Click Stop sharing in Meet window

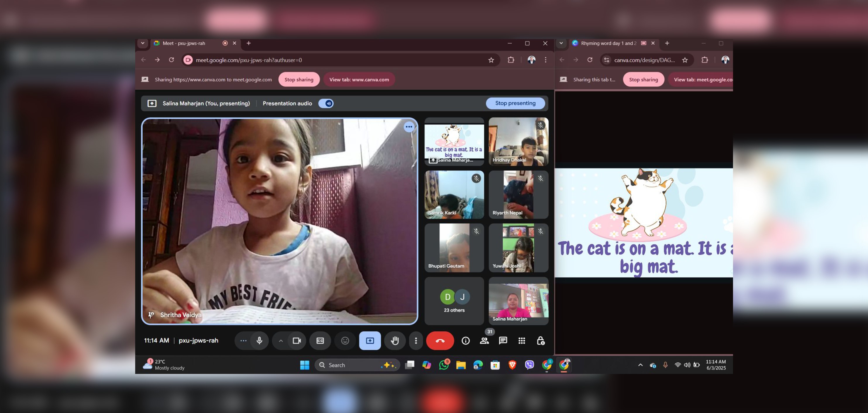click(x=299, y=80)
